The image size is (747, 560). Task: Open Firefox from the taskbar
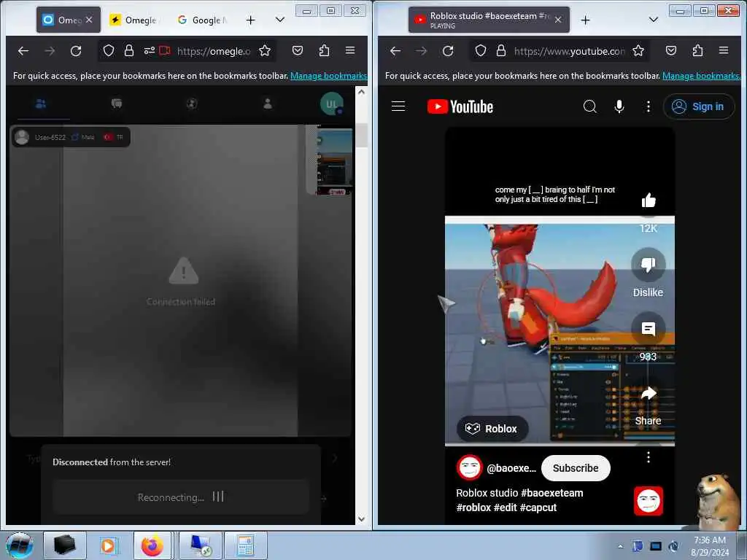point(152,545)
